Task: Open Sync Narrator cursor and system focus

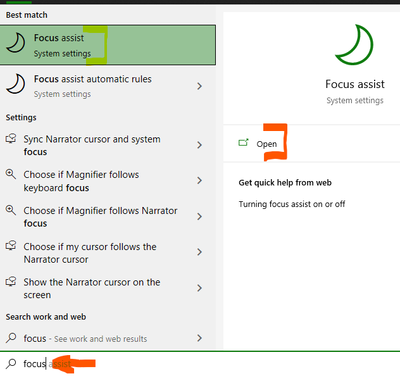Action: (x=108, y=145)
